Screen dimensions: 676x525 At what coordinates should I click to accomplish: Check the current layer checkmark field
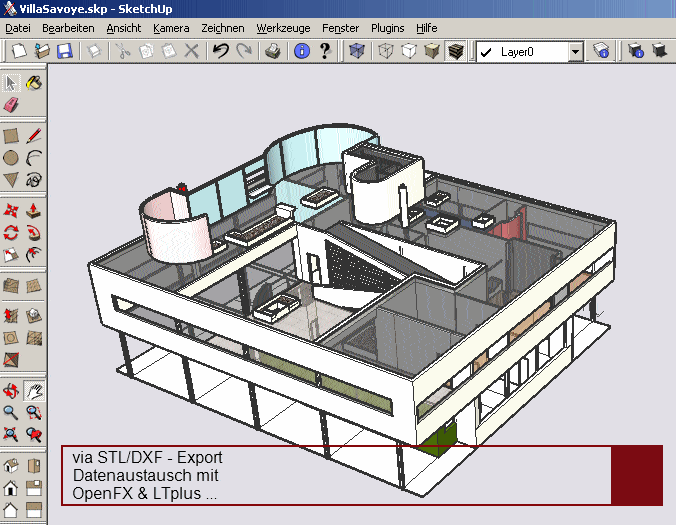[x=486, y=52]
